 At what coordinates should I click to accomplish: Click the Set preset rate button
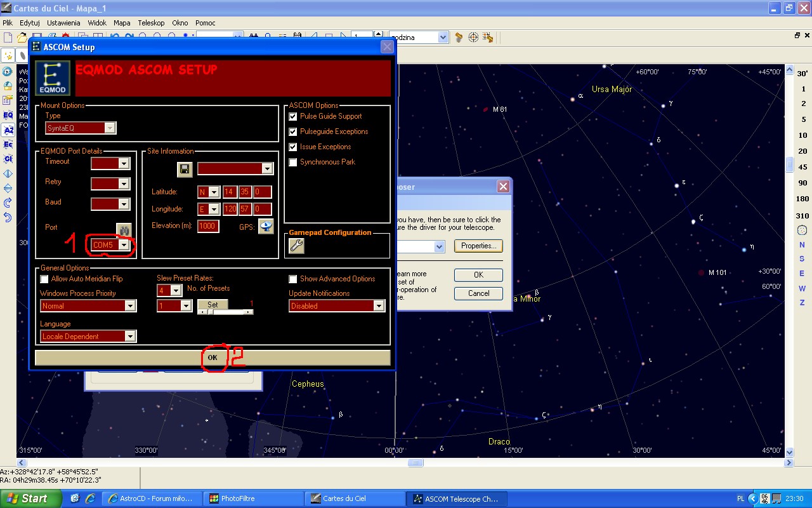[x=213, y=305]
